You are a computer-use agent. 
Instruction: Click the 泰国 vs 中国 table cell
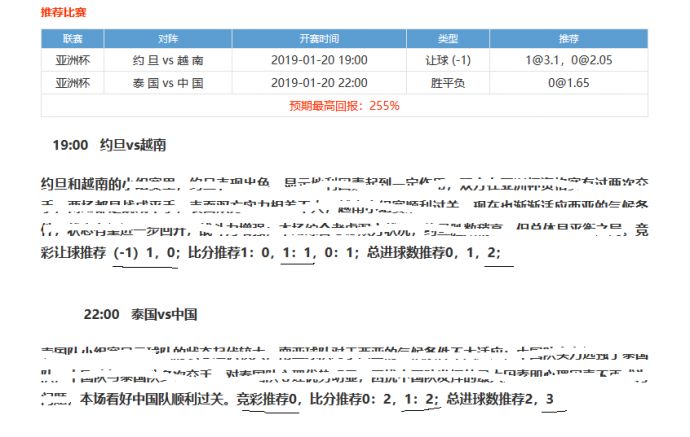[168, 83]
